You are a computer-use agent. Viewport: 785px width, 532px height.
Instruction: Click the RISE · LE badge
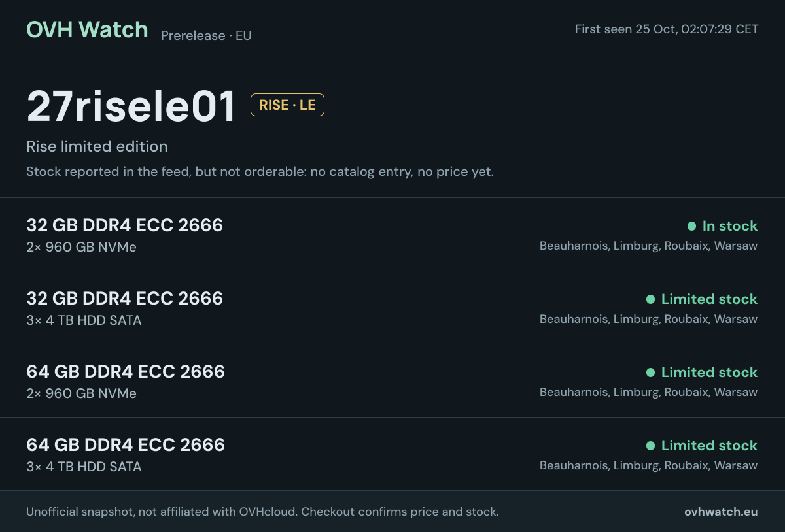coord(287,105)
